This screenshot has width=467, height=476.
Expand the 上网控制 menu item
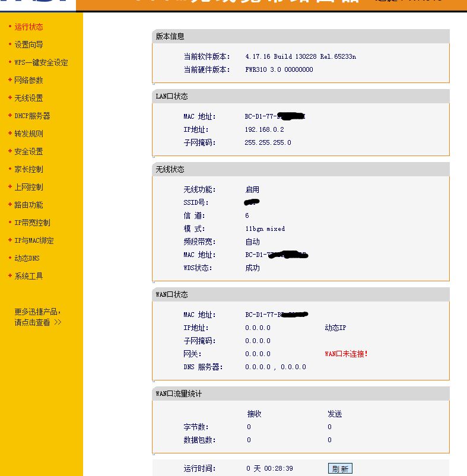tap(28, 187)
